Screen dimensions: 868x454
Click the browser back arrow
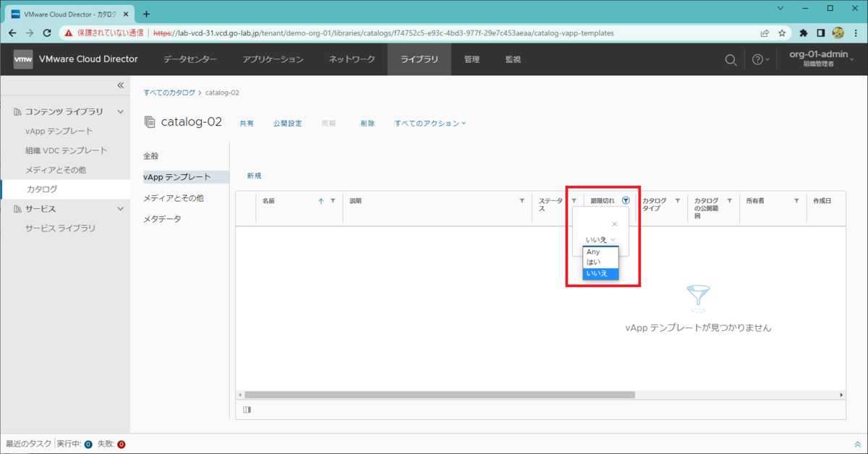click(x=13, y=33)
